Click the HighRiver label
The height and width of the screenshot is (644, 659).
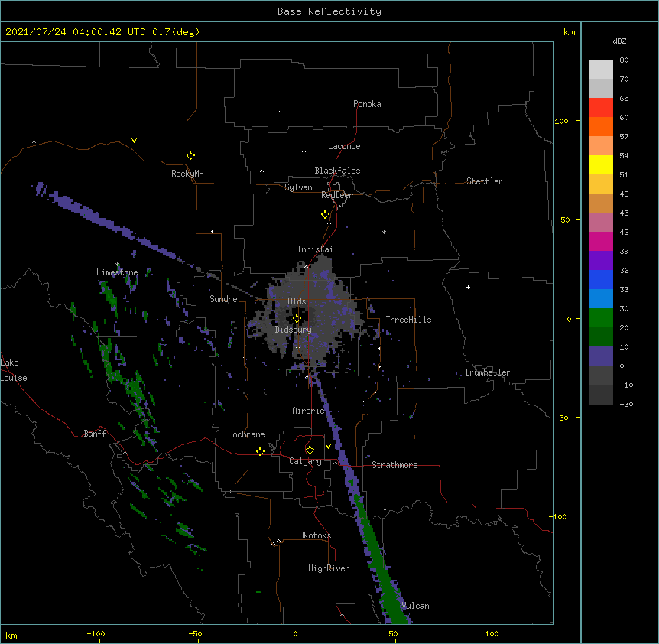coord(329,568)
